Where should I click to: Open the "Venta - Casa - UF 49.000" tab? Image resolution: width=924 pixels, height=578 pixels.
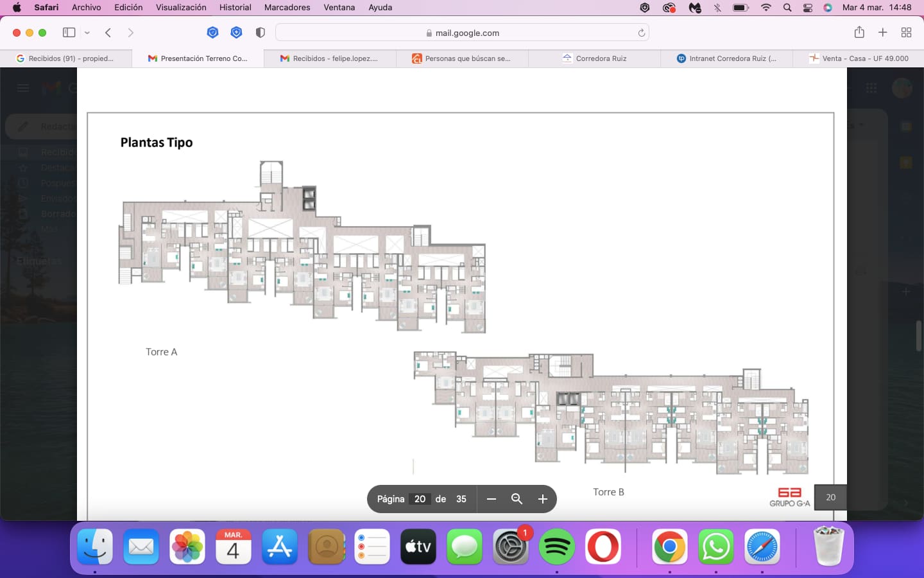click(859, 58)
